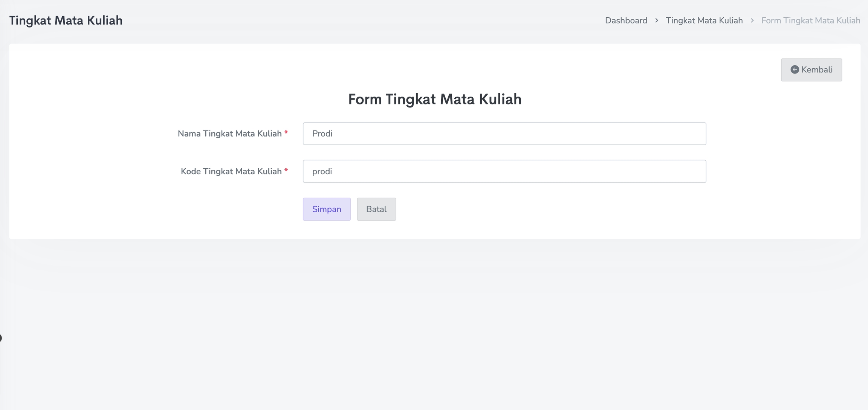The height and width of the screenshot is (410, 868).
Task: Click the Tingkat Mata Kuliah page title
Action: (x=66, y=20)
